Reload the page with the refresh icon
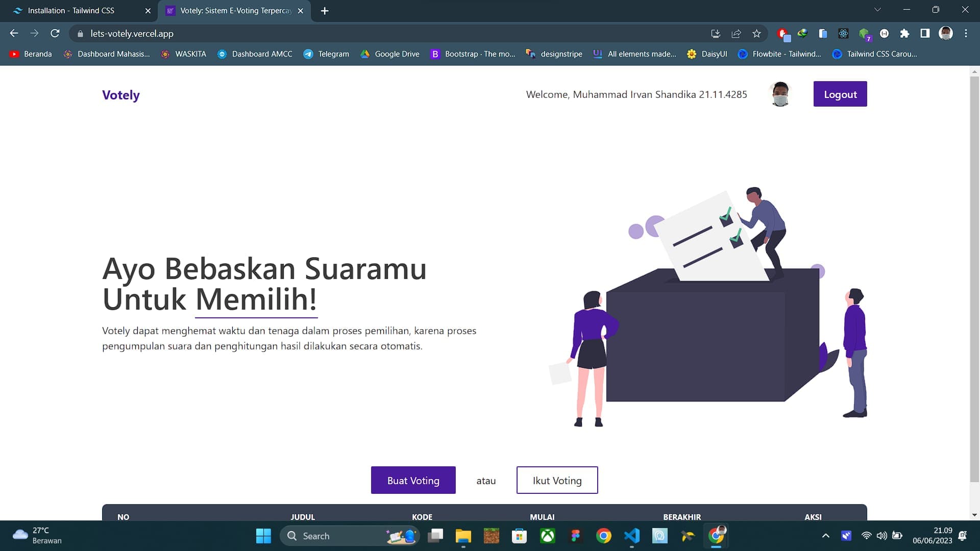 point(55,34)
